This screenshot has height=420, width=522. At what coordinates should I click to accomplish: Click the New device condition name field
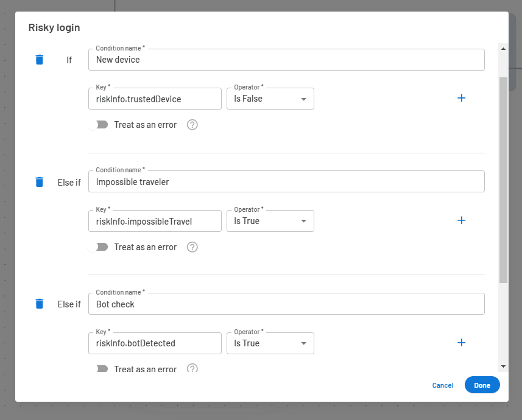[x=286, y=60]
